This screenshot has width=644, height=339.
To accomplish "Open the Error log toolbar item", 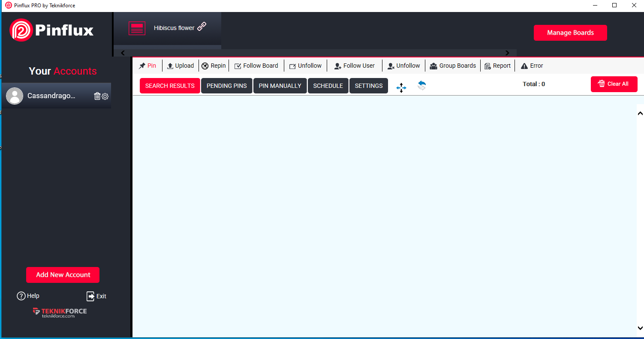I will tap(532, 66).
